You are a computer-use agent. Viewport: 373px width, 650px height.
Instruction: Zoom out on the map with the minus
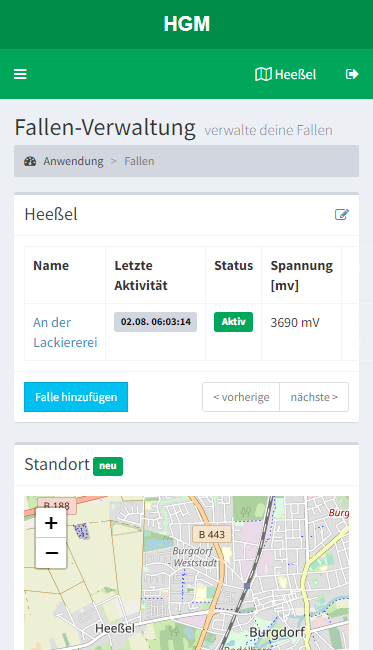point(51,553)
